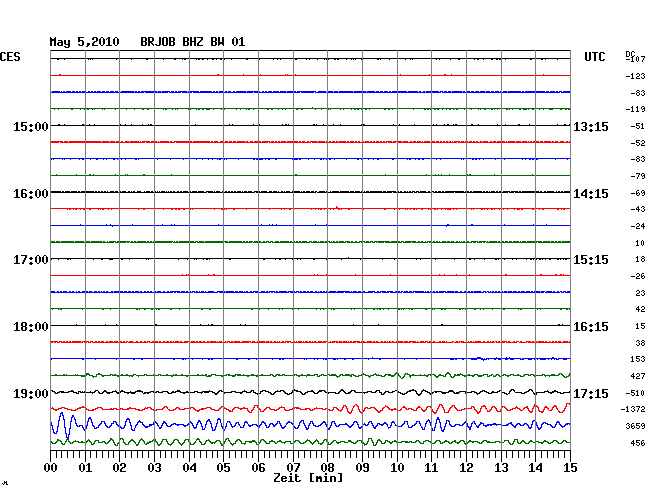
Task: Click minute axis tick label '04'
Action: pos(189,467)
